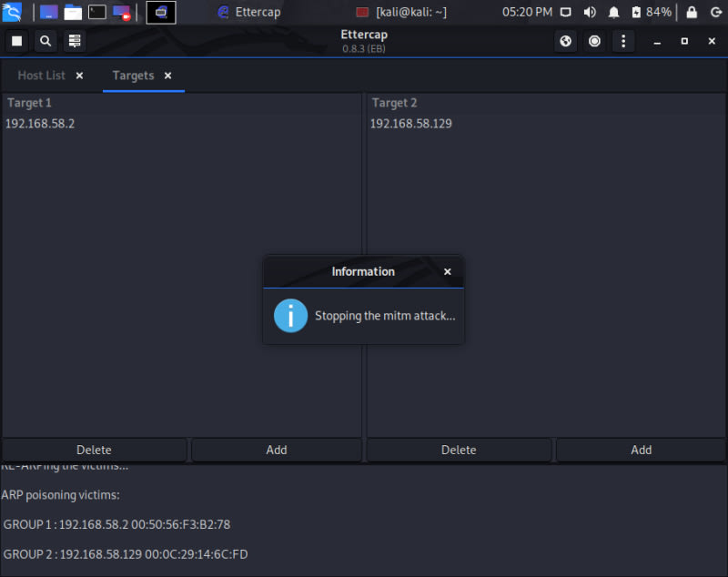Delete entry from Target 1

click(x=94, y=450)
